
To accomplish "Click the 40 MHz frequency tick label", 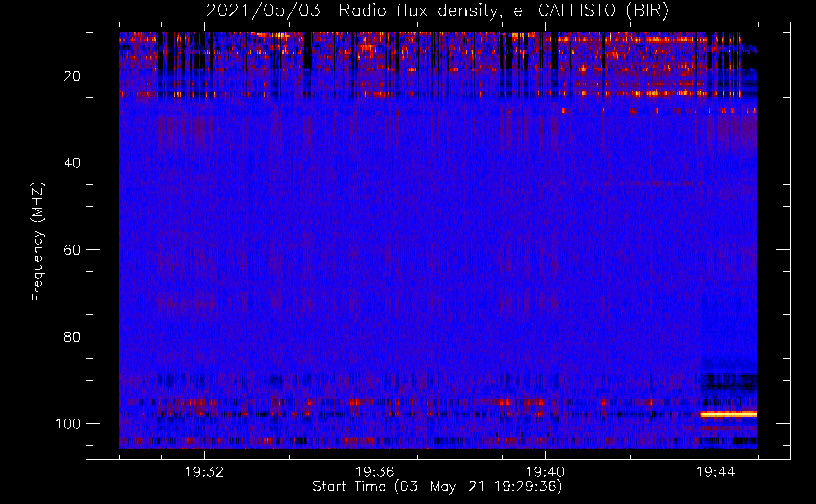I will [x=72, y=163].
